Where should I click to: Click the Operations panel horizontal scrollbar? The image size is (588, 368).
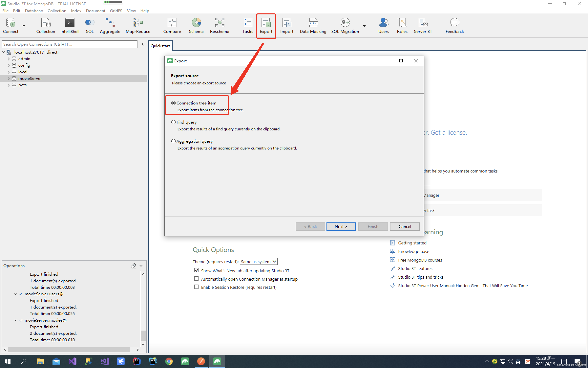(x=69, y=350)
